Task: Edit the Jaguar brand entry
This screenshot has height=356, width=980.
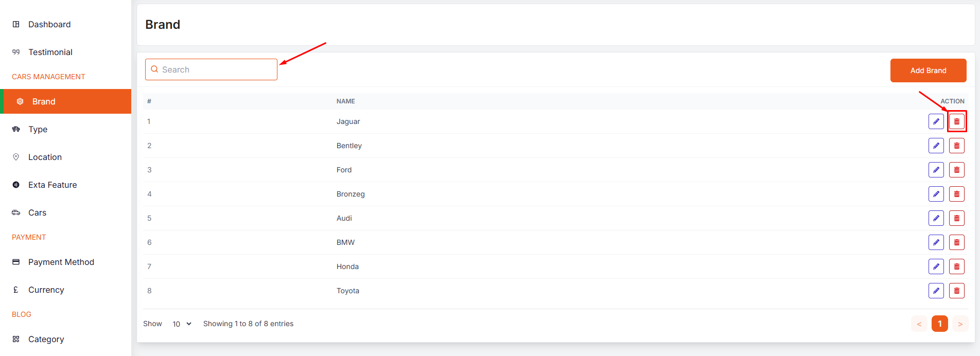Action: 936,121
